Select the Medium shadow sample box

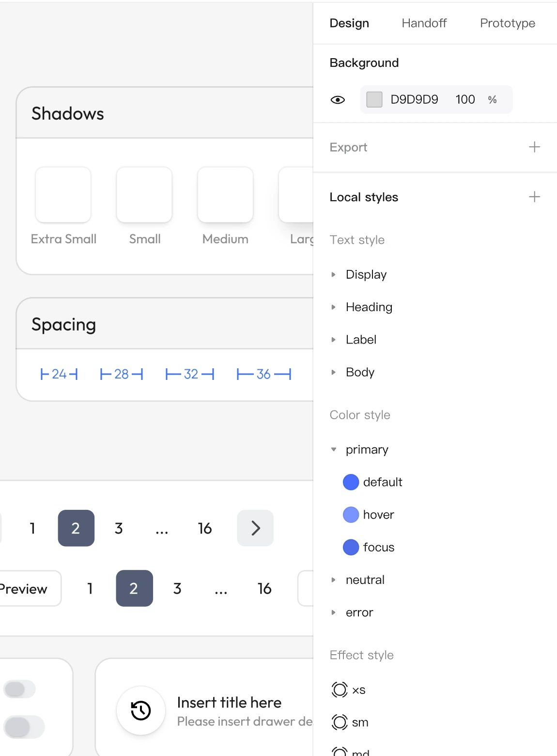click(225, 195)
